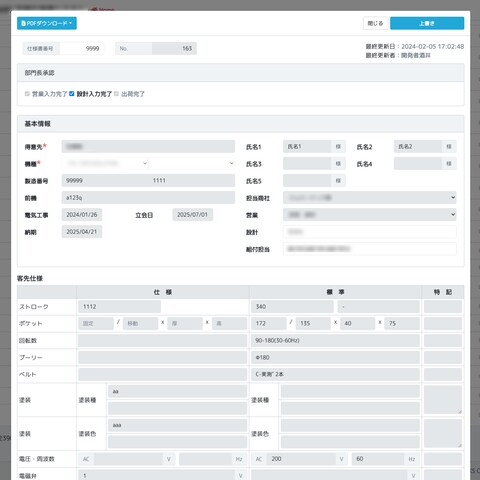
Task: Click the ポケット 標準 field with 75
Action: 402,323
